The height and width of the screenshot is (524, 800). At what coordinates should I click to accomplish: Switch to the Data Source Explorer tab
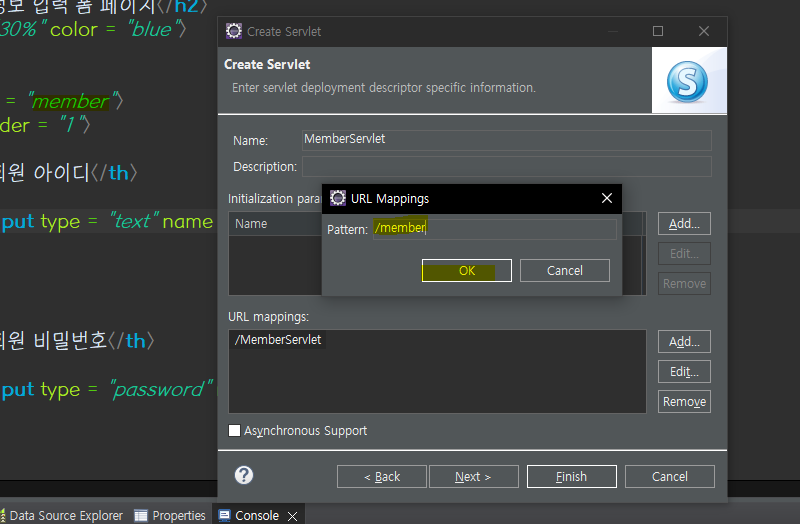[62, 515]
